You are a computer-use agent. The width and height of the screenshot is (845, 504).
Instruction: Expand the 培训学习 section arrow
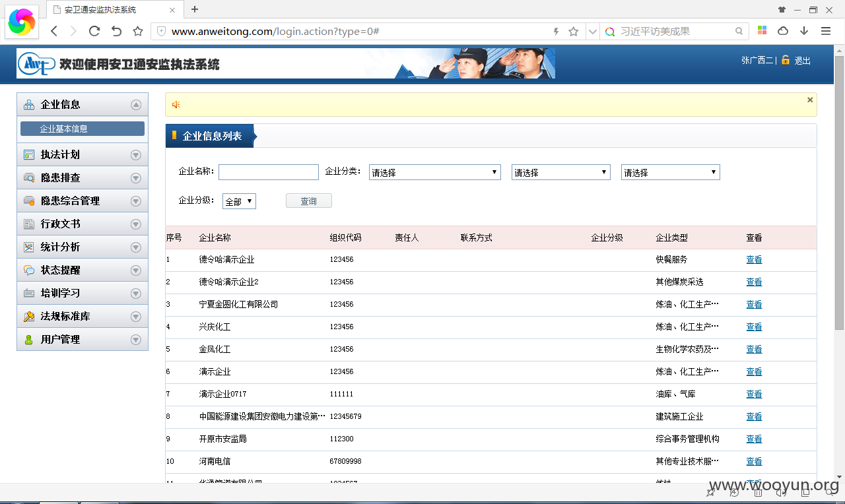point(136,294)
